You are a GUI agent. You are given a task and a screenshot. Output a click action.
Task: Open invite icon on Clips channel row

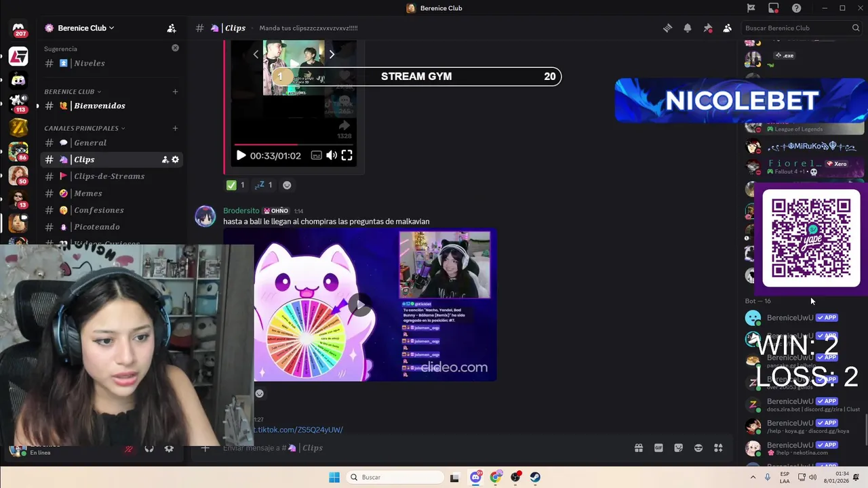click(165, 159)
